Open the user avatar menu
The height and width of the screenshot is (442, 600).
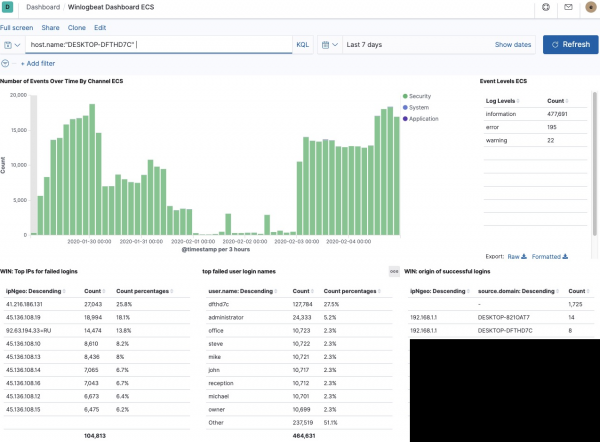[590, 7]
